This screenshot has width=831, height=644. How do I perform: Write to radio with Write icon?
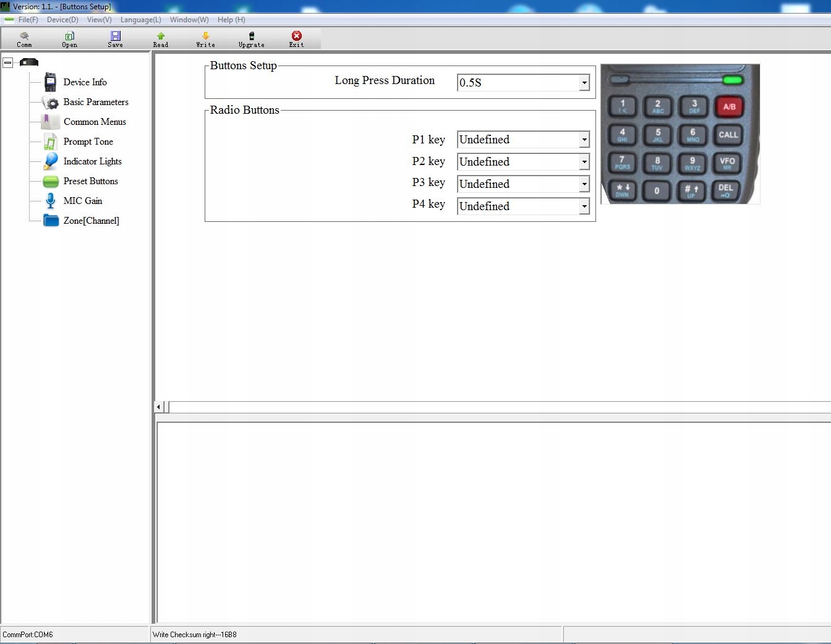206,40
